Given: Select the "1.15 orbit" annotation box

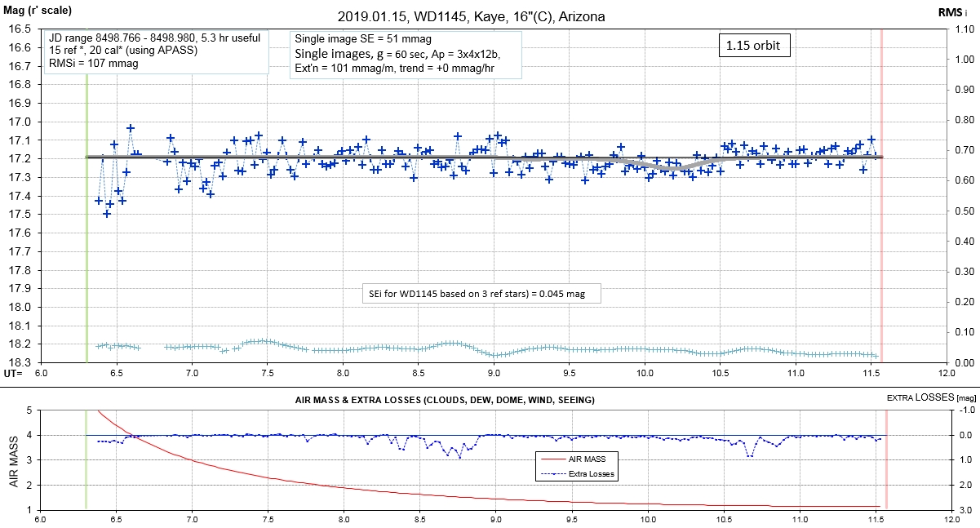Looking at the screenshot, I should [754, 46].
